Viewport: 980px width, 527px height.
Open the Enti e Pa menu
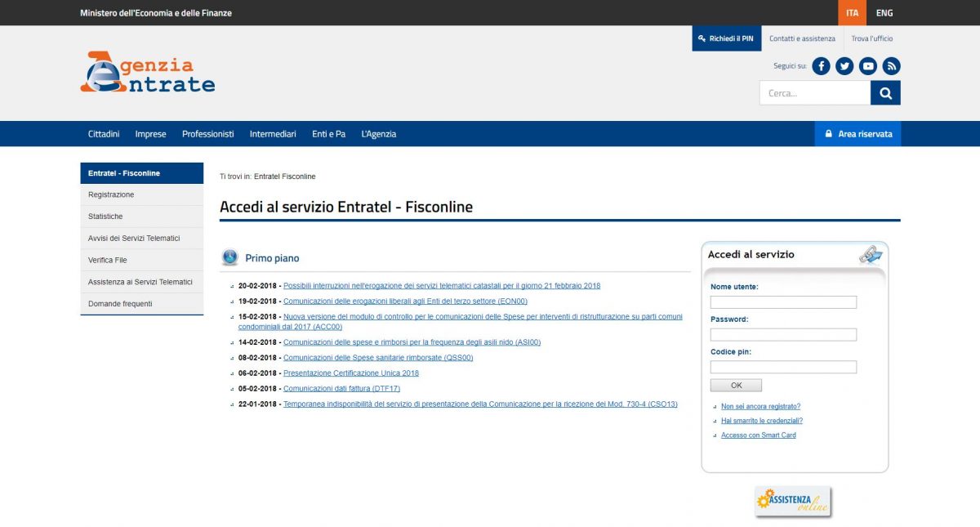tap(328, 134)
